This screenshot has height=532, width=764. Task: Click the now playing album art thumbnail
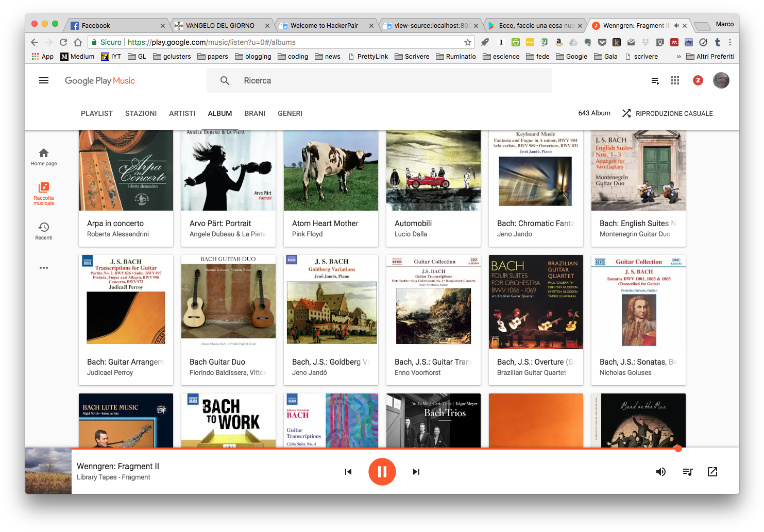point(48,471)
